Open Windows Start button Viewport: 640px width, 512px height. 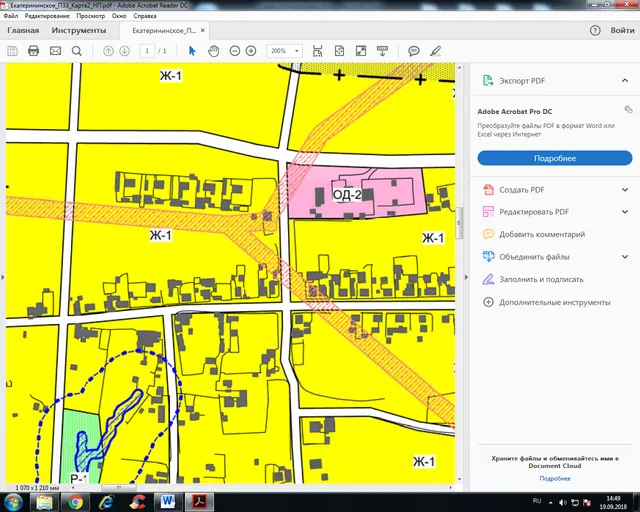click(x=13, y=502)
